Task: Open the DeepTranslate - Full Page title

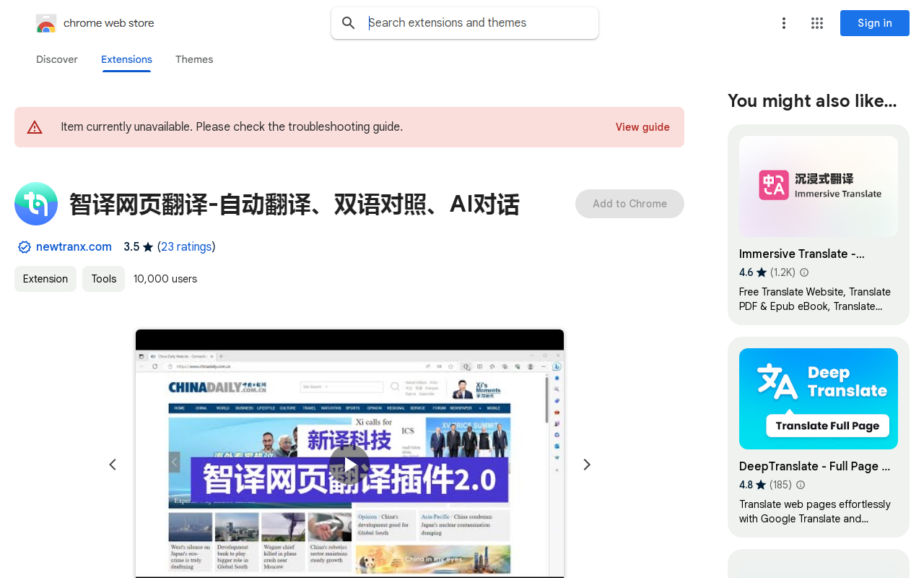Action: [x=814, y=466]
